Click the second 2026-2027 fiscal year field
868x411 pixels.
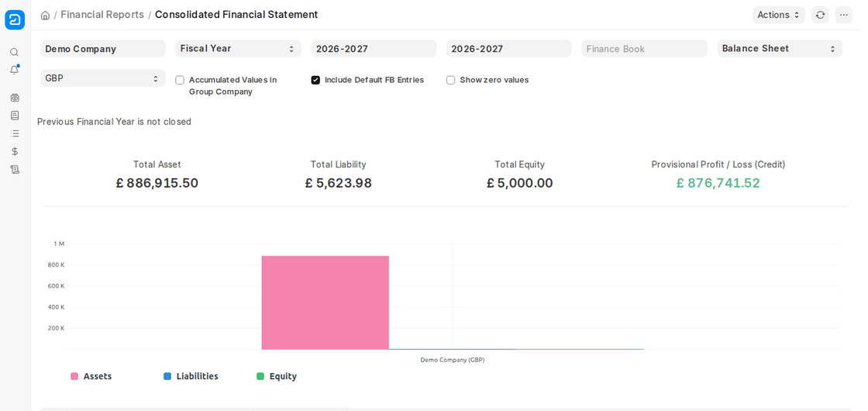[508, 48]
